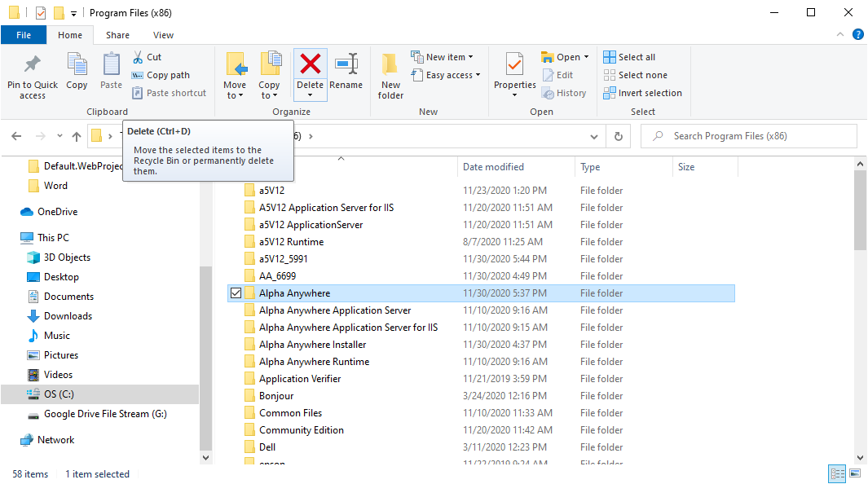Screen dimensions: 868x484
Task: Switch to the Share ribbon tab
Action: [x=118, y=35]
